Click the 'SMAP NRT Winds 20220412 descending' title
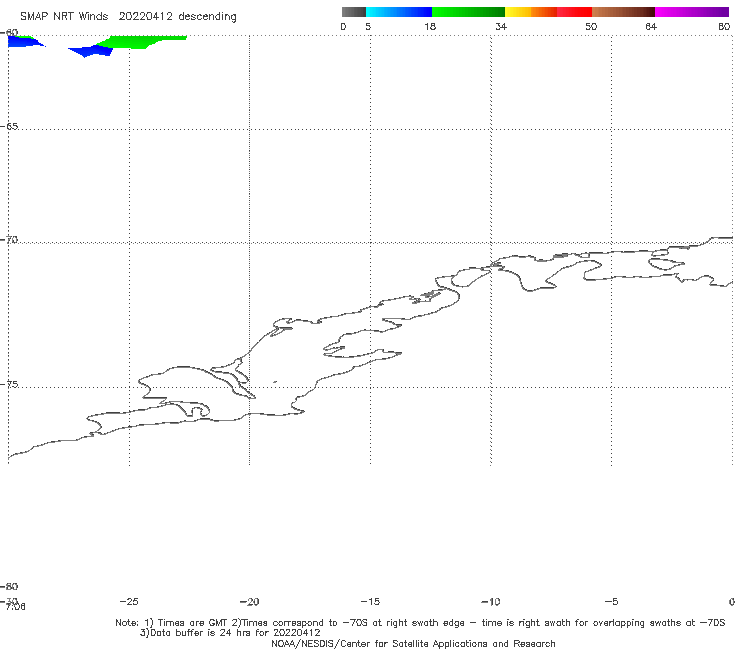 (x=128, y=16)
